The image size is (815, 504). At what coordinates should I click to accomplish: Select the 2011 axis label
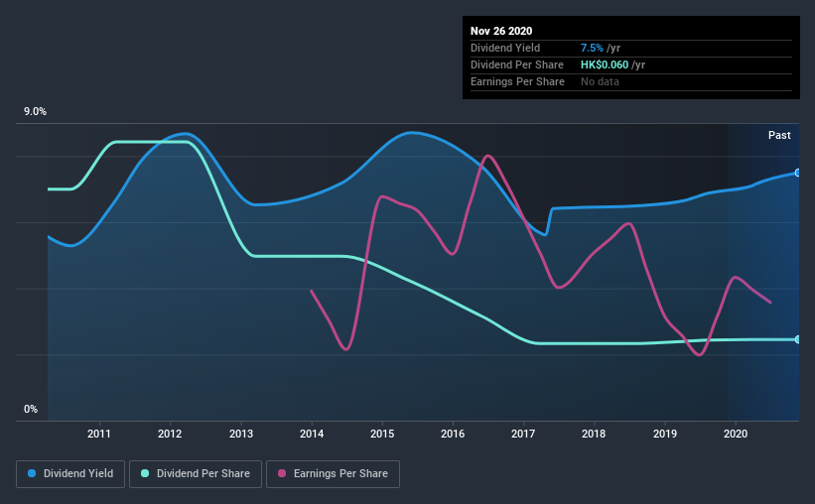point(98,434)
